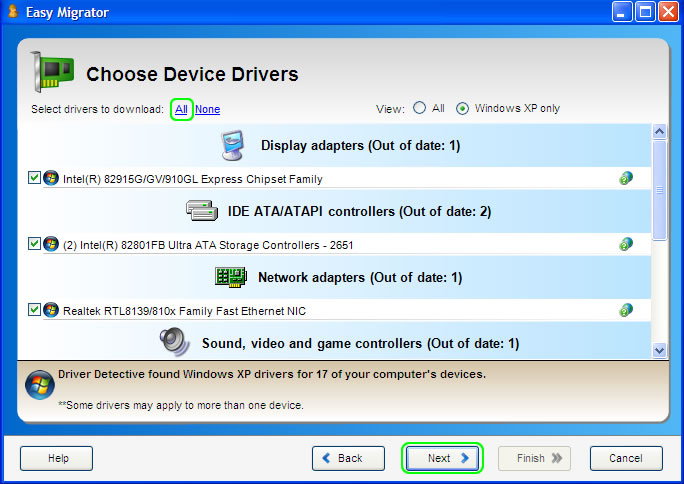Click the globe icon for Intel 82801FB storage controller

pos(626,244)
